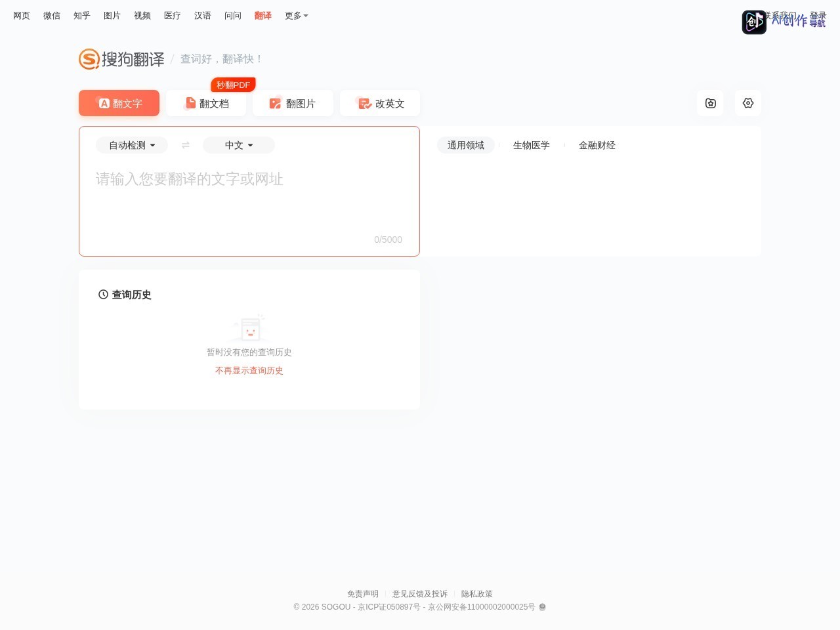Switch to the 改英文 tab
This screenshot has width=840, height=630.
380,103
